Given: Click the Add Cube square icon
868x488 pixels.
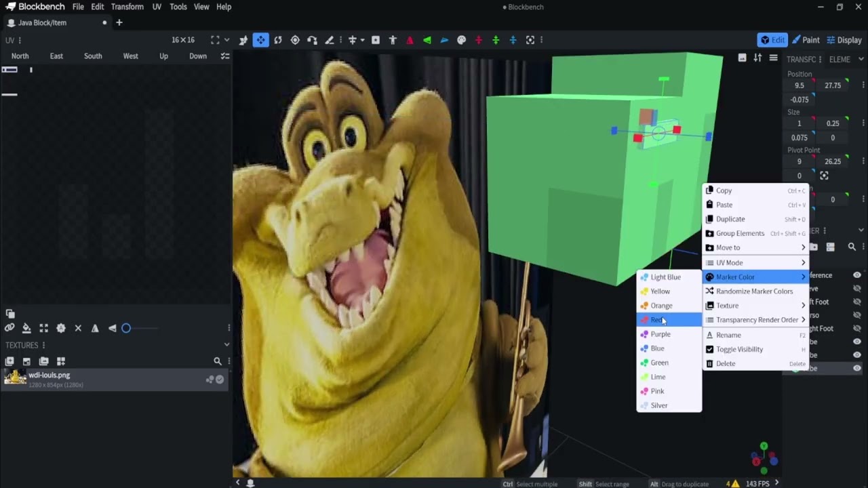Looking at the screenshot, I should pyautogui.click(x=376, y=40).
